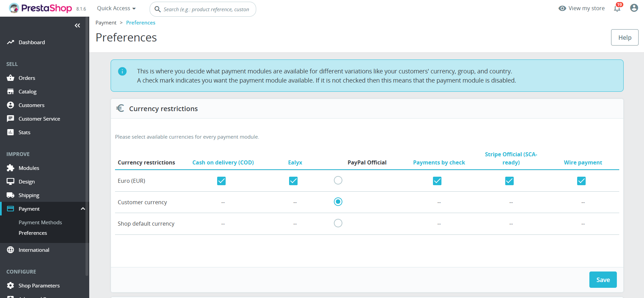Click the search input field

coord(207,9)
